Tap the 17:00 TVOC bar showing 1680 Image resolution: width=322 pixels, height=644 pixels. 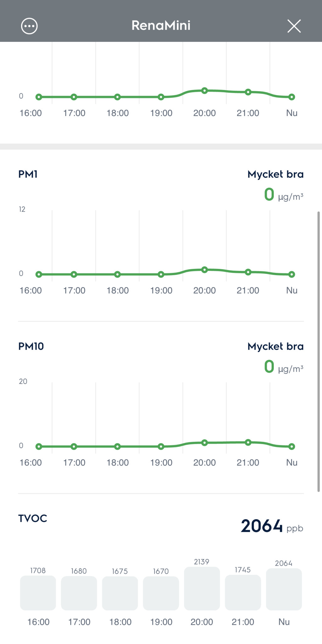coord(79,593)
